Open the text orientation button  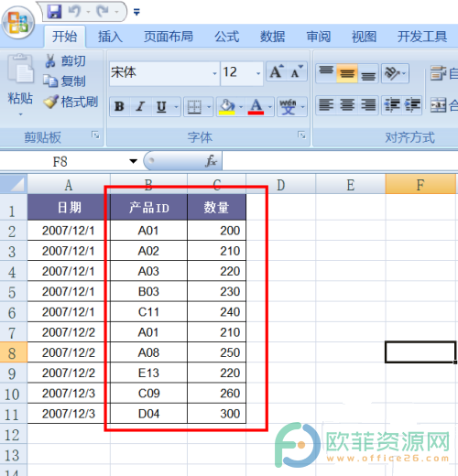pyautogui.click(x=395, y=73)
